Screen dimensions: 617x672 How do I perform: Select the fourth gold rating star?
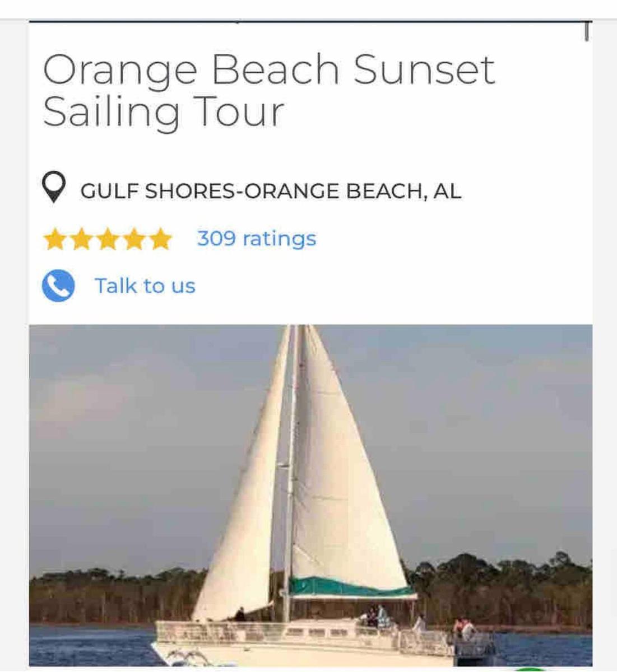134,239
